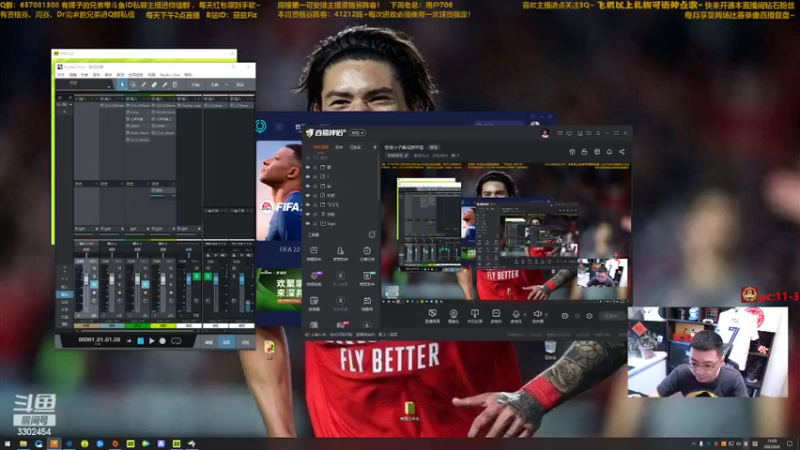This screenshot has height=450, width=800.
Task: Toggle Loop mode in Studio One transport
Action: click(x=176, y=341)
